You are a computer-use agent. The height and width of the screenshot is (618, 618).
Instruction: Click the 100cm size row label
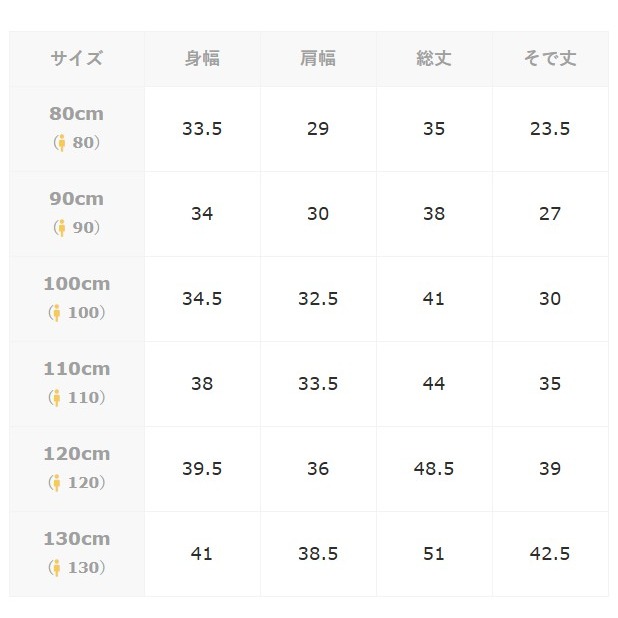[x=77, y=284]
